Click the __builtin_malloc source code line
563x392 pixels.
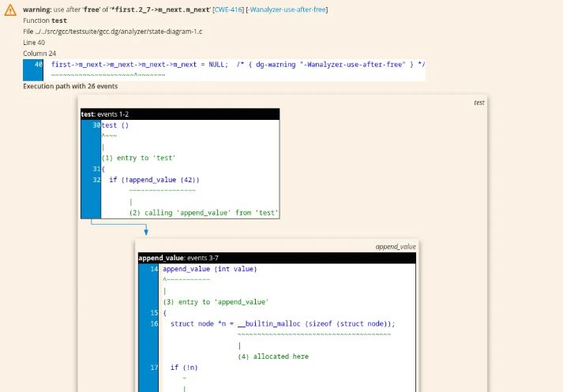(x=282, y=323)
